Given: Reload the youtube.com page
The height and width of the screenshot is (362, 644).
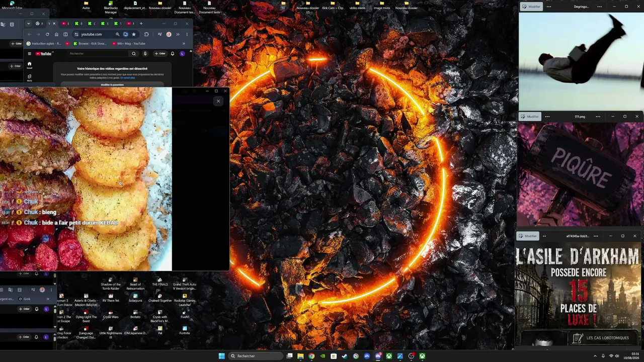Looking at the screenshot, I should tap(47, 34).
